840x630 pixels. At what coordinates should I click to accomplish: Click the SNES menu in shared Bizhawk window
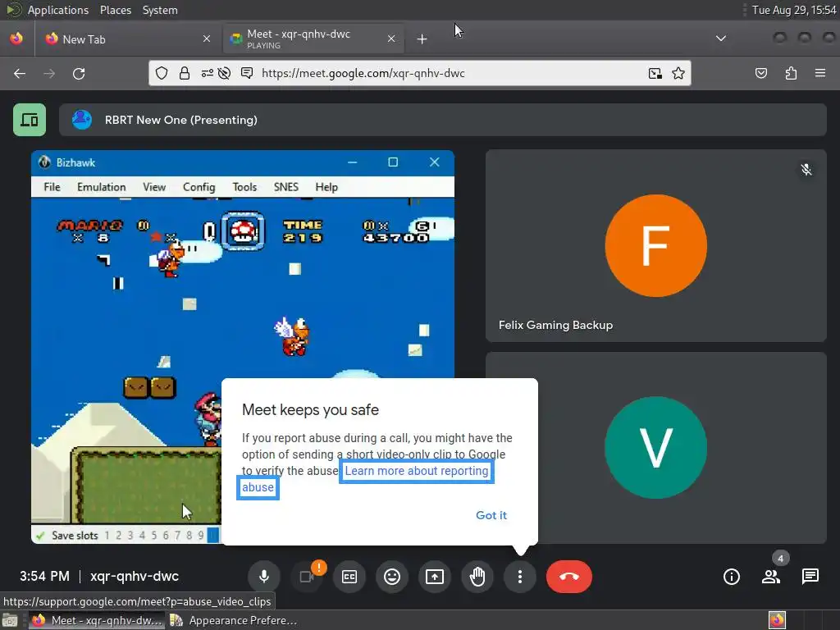click(286, 187)
